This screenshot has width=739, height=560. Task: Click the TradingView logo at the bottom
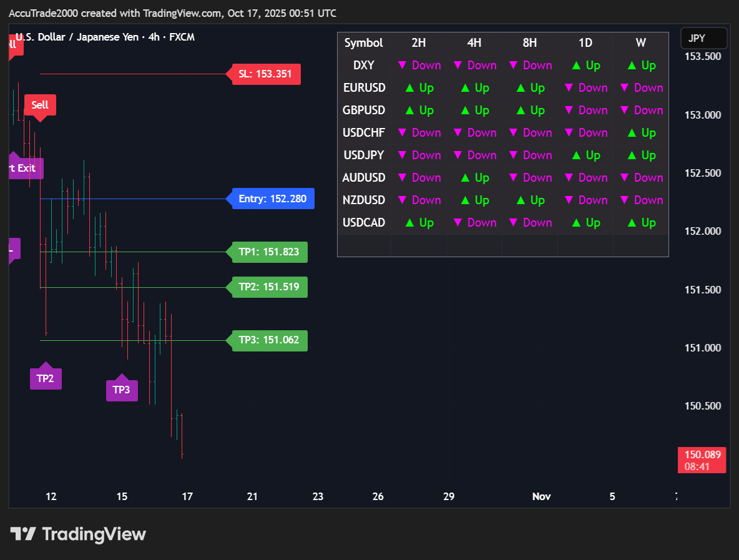[78, 534]
